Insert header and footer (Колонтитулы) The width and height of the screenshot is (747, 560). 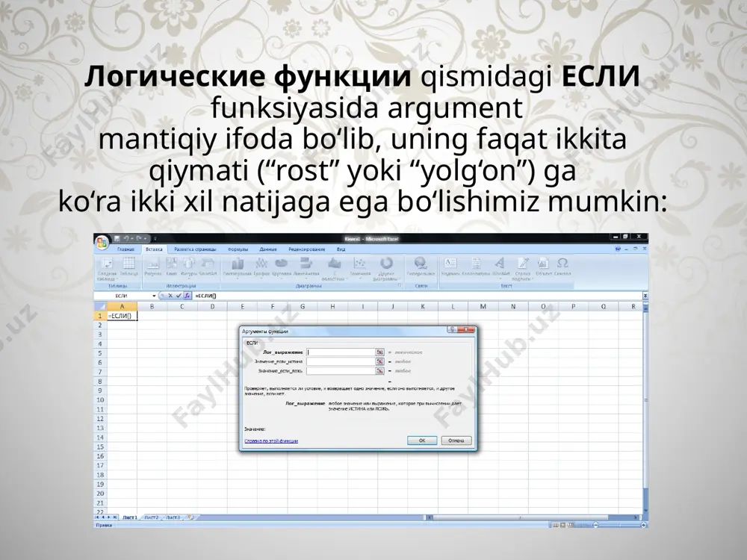(x=476, y=267)
